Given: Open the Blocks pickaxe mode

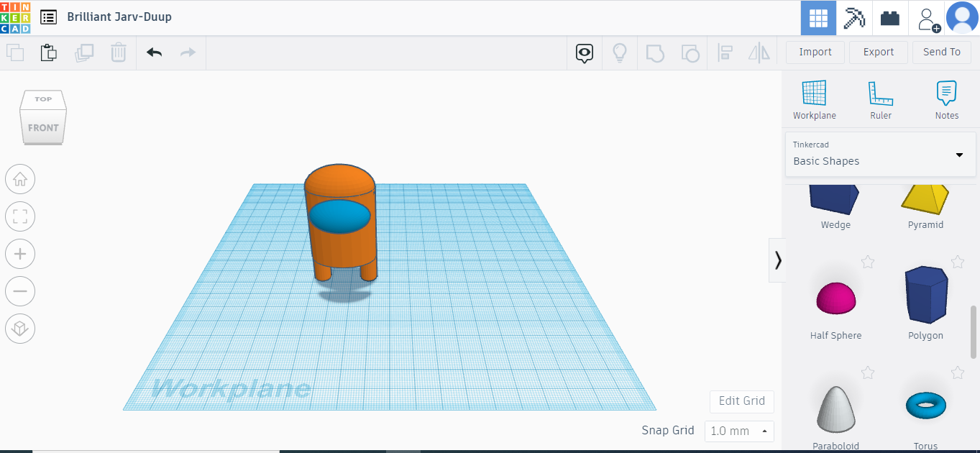Looking at the screenshot, I should pyautogui.click(x=854, y=18).
